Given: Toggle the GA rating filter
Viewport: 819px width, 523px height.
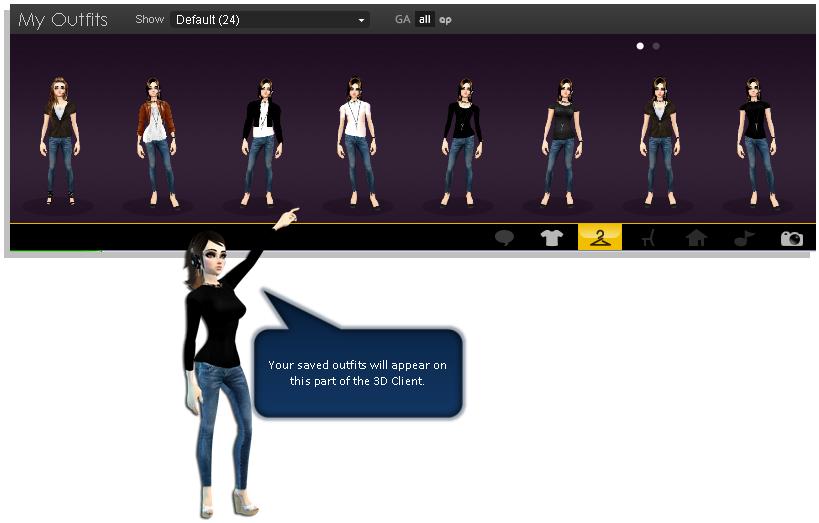Looking at the screenshot, I should click(402, 19).
